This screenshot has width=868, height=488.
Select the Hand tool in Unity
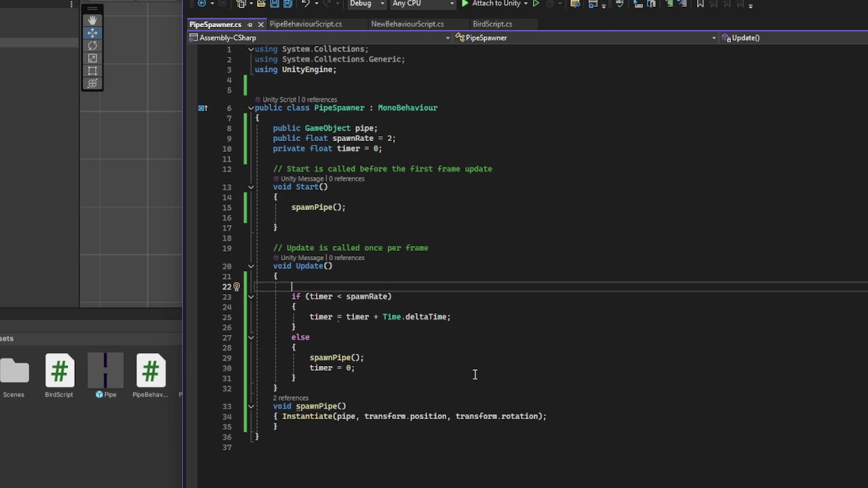pyautogui.click(x=92, y=20)
